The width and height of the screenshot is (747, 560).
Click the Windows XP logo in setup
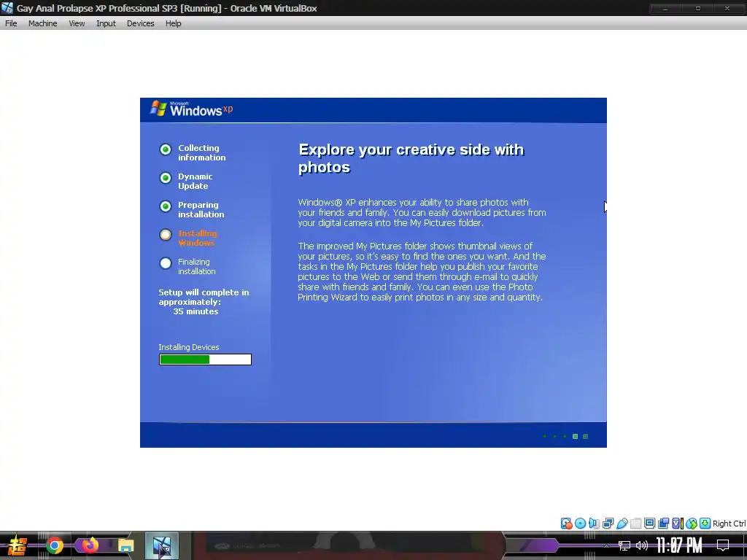tap(192, 109)
